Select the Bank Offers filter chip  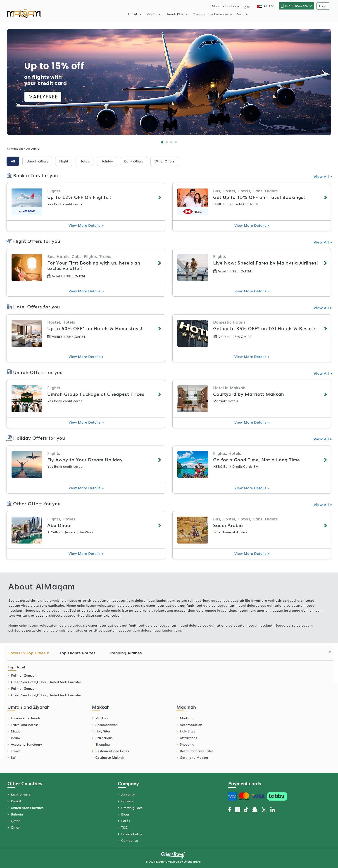(x=133, y=161)
